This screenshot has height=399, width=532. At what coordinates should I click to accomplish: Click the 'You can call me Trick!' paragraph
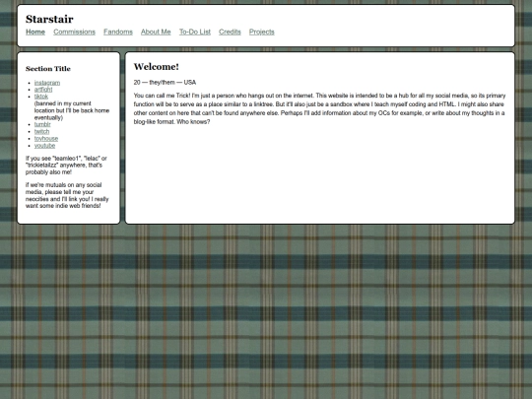(319, 108)
